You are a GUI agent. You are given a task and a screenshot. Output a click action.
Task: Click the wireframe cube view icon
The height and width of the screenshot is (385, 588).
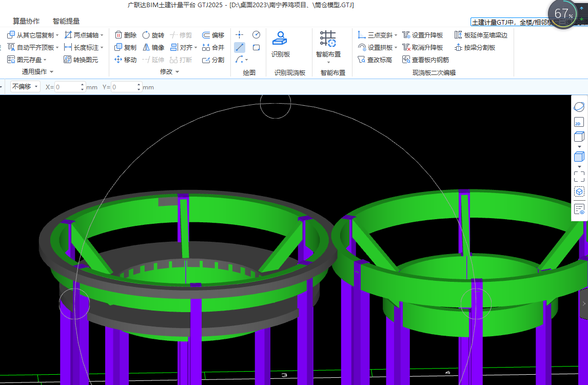pyautogui.click(x=579, y=137)
